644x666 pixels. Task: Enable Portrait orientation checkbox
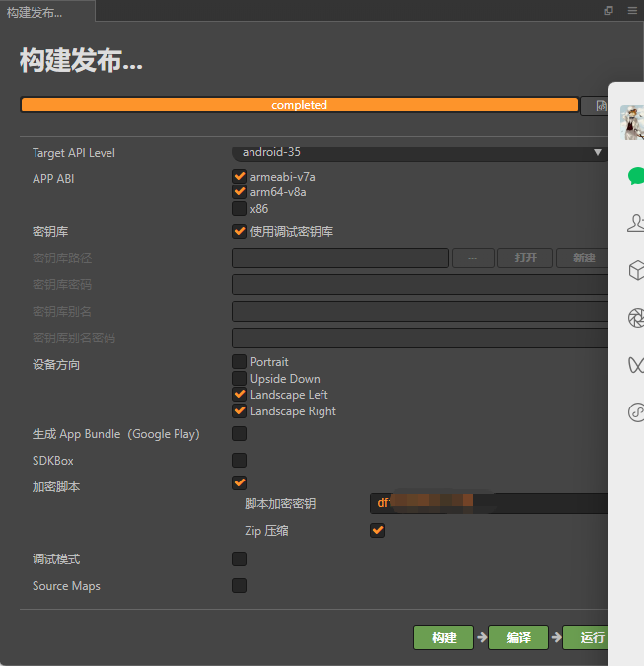point(239,361)
